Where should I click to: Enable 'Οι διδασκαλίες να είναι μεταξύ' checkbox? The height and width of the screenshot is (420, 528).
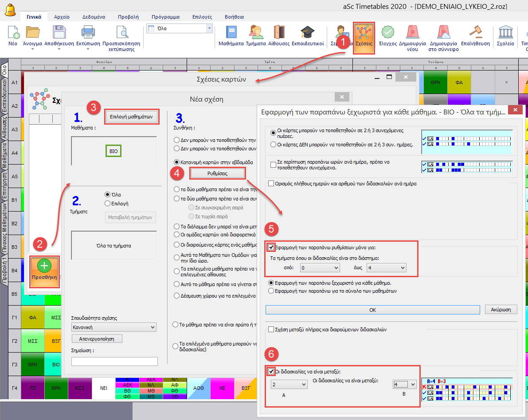point(270,371)
